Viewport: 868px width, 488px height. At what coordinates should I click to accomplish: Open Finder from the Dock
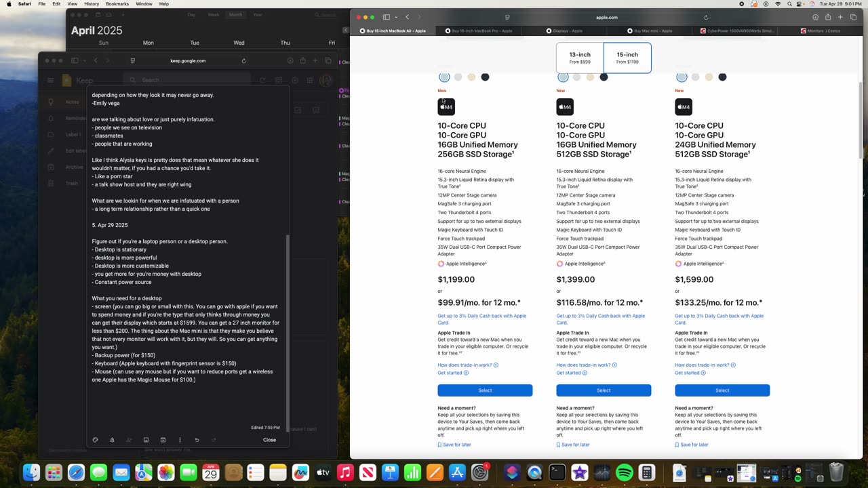[x=31, y=472]
